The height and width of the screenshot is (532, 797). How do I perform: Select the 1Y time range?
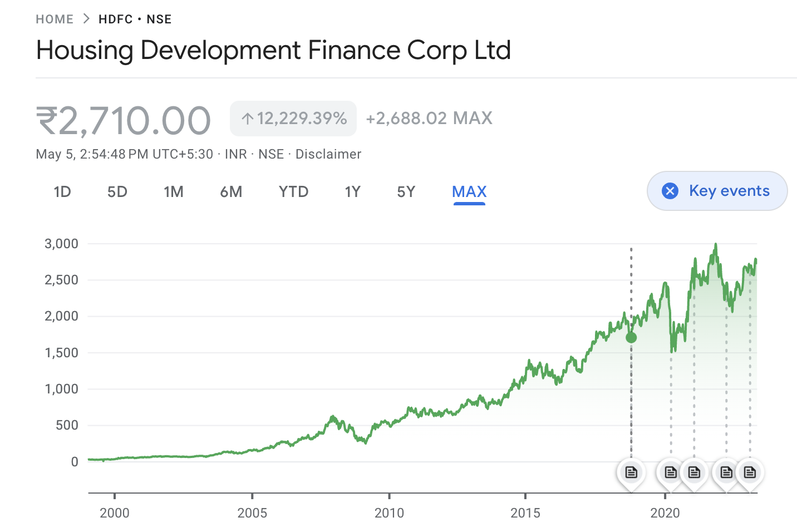click(x=352, y=191)
